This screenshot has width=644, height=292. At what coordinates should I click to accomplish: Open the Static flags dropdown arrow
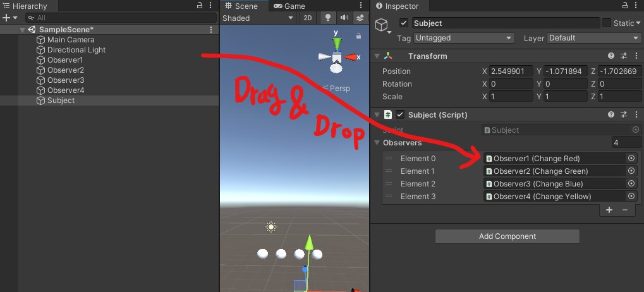tap(638, 23)
